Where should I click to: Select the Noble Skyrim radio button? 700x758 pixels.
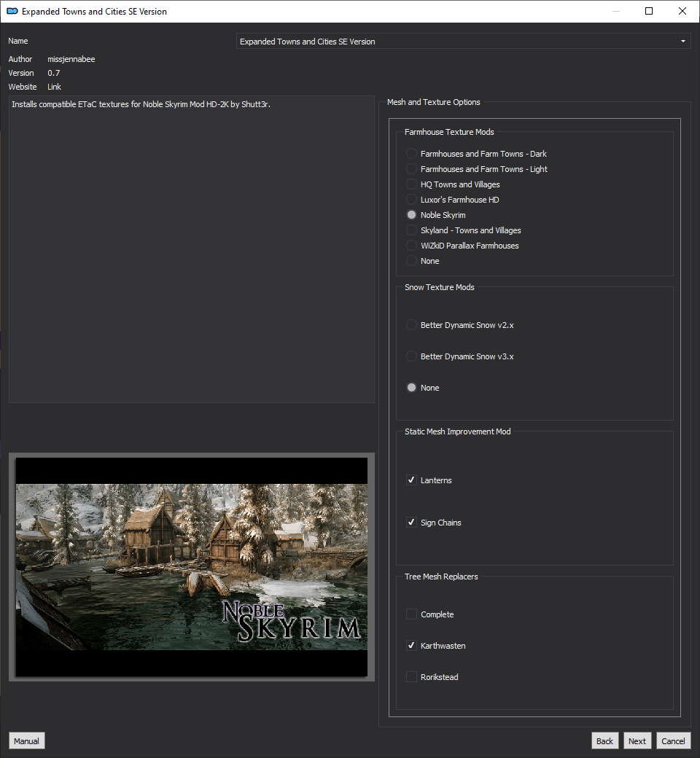411,215
